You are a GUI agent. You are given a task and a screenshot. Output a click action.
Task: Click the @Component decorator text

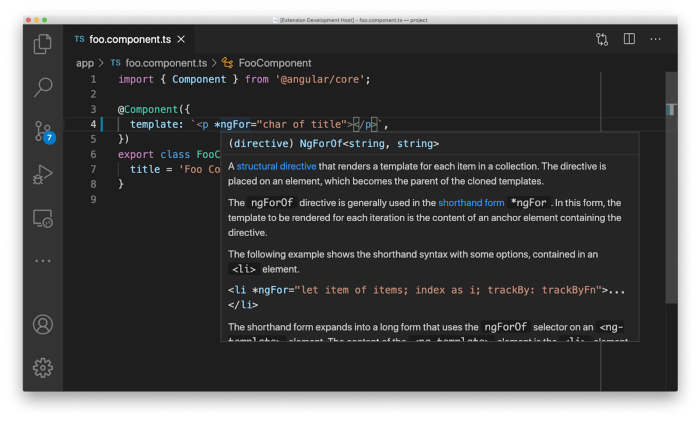click(x=148, y=109)
